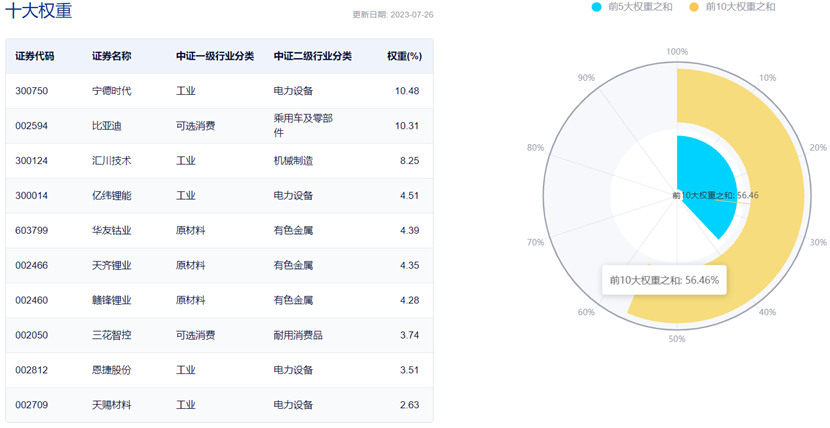
Task: Click weight value 3.74
Action: point(410,335)
